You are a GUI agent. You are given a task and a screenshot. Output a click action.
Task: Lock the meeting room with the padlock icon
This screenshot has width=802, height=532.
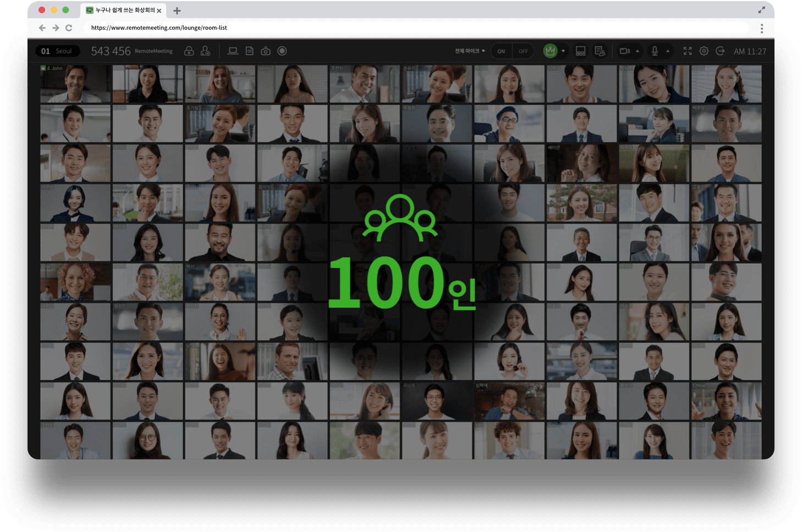(x=189, y=51)
